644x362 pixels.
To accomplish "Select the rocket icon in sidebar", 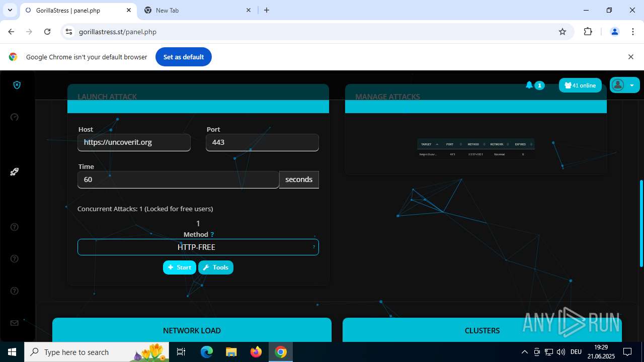I will pos(15,172).
